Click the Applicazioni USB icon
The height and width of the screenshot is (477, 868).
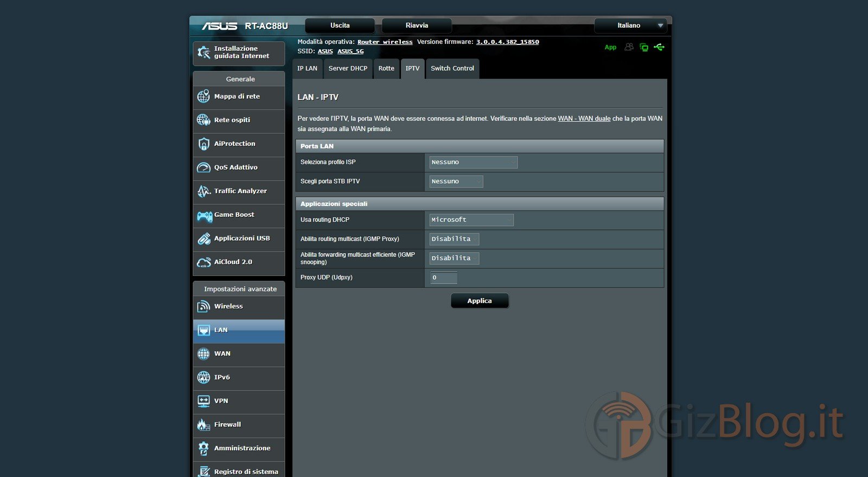[x=203, y=238]
